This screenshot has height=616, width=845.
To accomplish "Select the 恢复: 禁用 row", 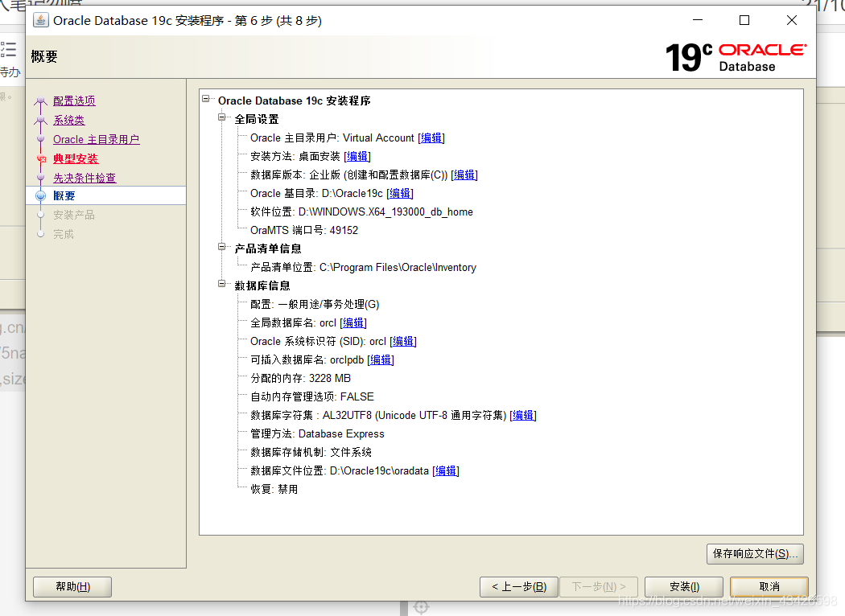I will click(x=274, y=490).
